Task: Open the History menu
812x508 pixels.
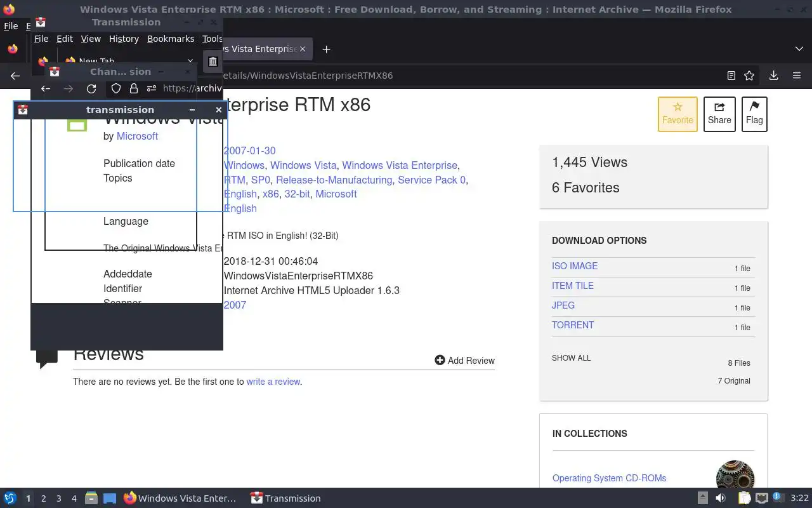Action: click(124, 39)
